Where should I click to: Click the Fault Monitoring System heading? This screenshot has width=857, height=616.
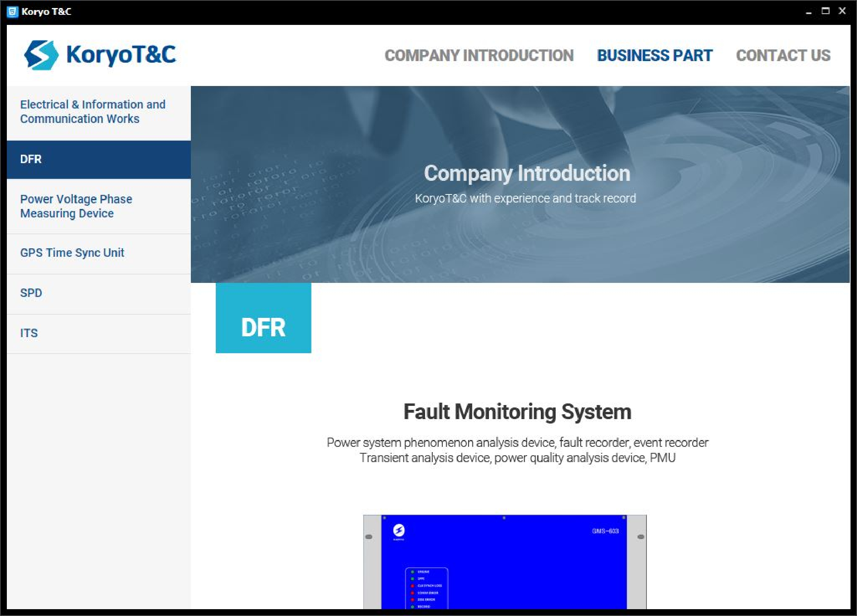pos(517,412)
